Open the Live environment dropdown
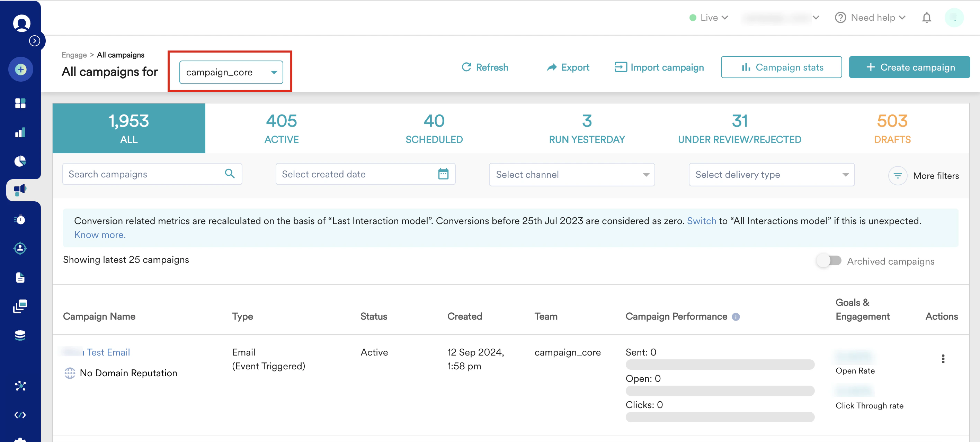The image size is (980, 442). tap(709, 18)
